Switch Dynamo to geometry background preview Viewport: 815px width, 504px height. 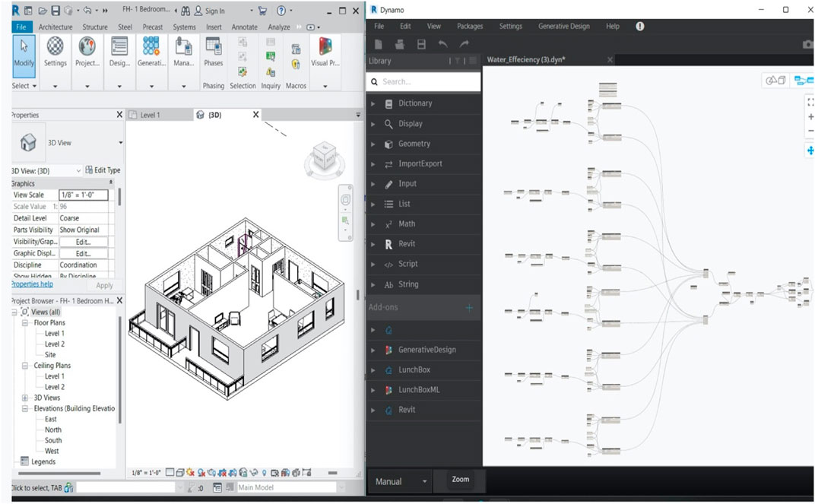[x=775, y=80]
